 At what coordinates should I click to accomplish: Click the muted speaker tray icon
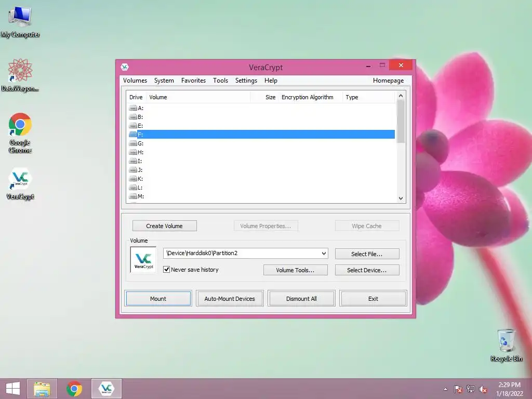[x=483, y=389]
